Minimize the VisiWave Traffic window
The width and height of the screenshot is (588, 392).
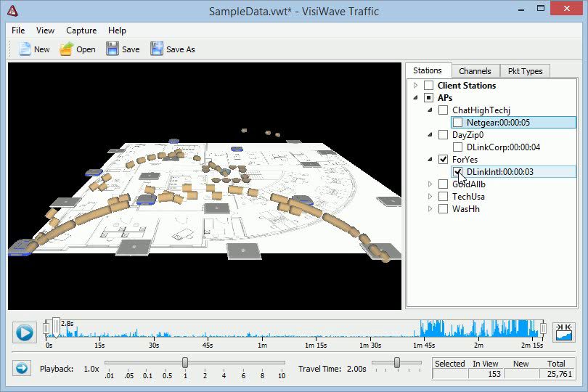tap(521, 9)
